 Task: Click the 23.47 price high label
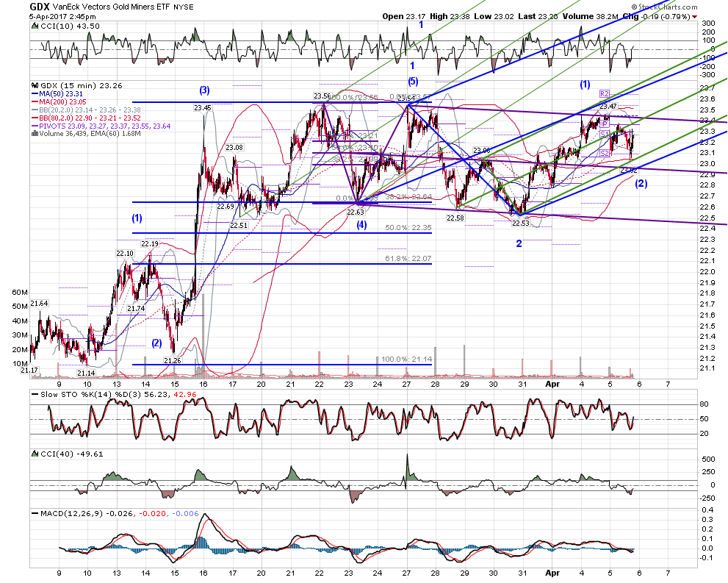pos(608,107)
